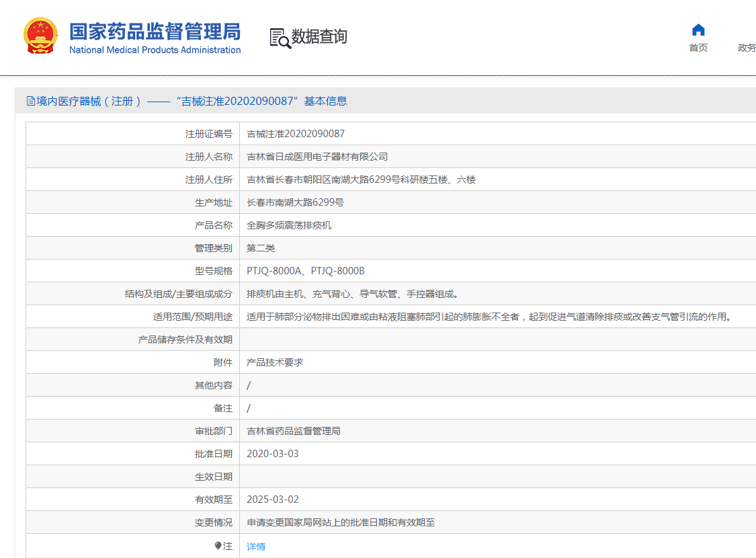
Task: Click National Medical Products Administration subtitle
Action: coord(155,50)
